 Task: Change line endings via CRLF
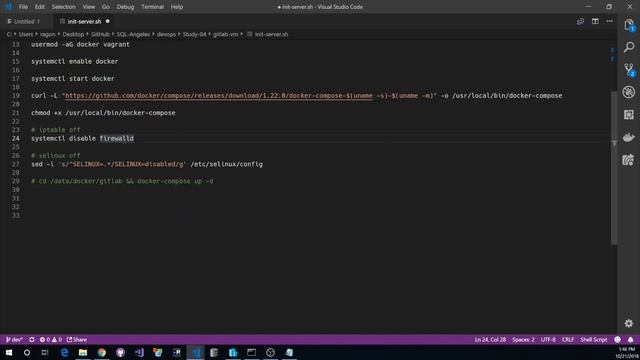coord(568,340)
